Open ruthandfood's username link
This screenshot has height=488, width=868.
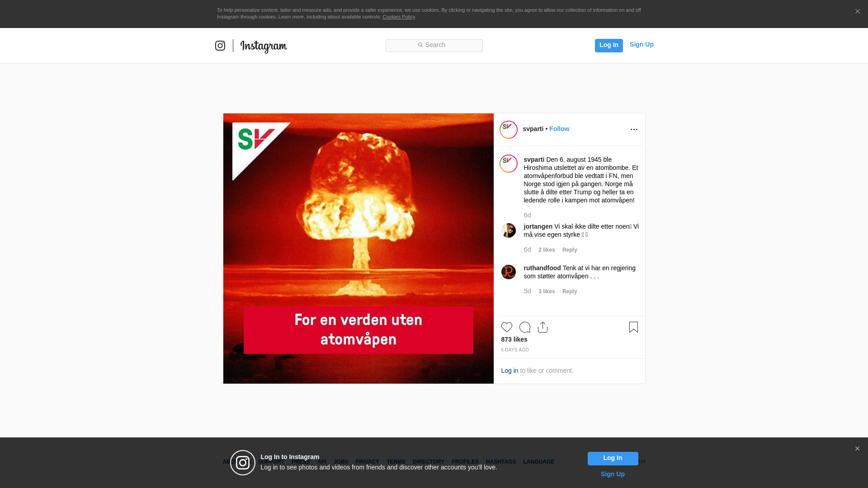pyautogui.click(x=542, y=268)
